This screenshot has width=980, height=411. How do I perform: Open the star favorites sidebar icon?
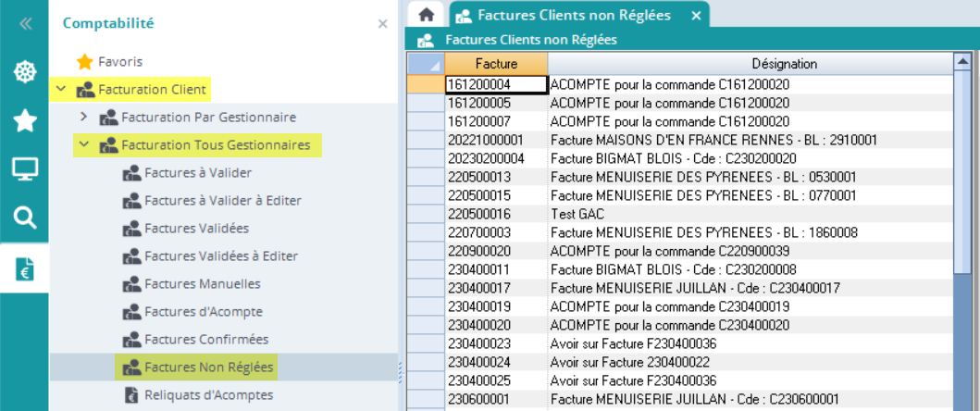(x=25, y=120)
